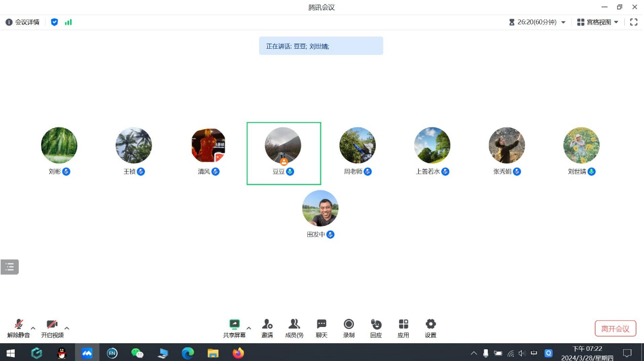Open the Share Screen (共享屏幕) tool

point(234,328)
